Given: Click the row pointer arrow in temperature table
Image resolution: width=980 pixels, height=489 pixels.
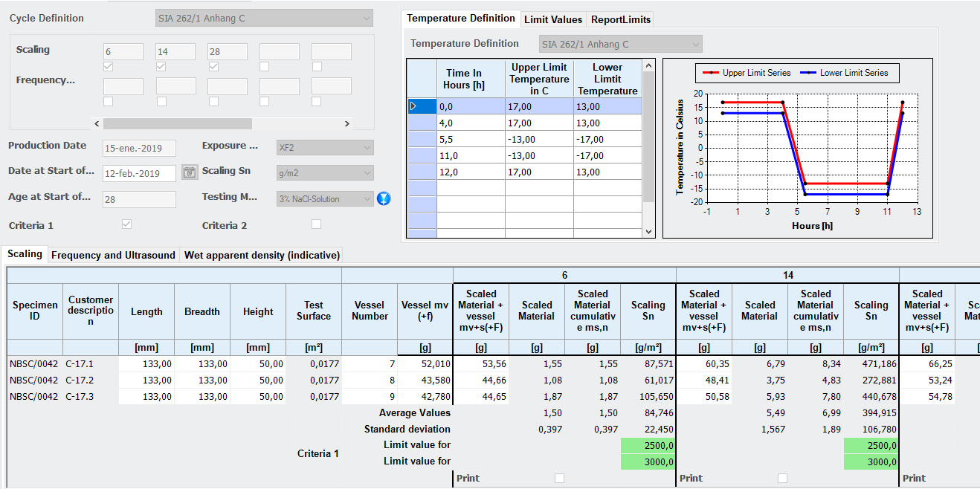Looking at the screenshot, I should pyautogui.click(x=414, y=106).
